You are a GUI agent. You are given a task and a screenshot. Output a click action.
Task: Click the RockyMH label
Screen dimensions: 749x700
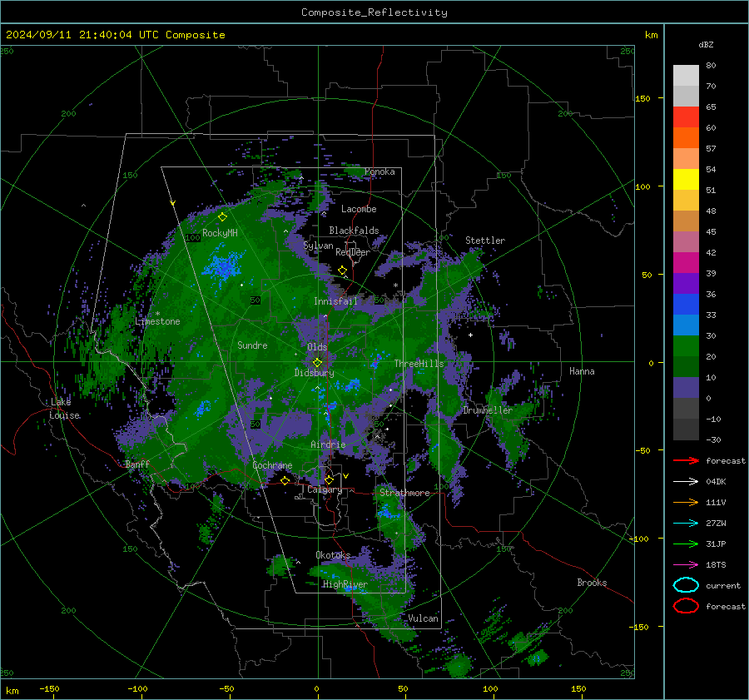[220, 233]
